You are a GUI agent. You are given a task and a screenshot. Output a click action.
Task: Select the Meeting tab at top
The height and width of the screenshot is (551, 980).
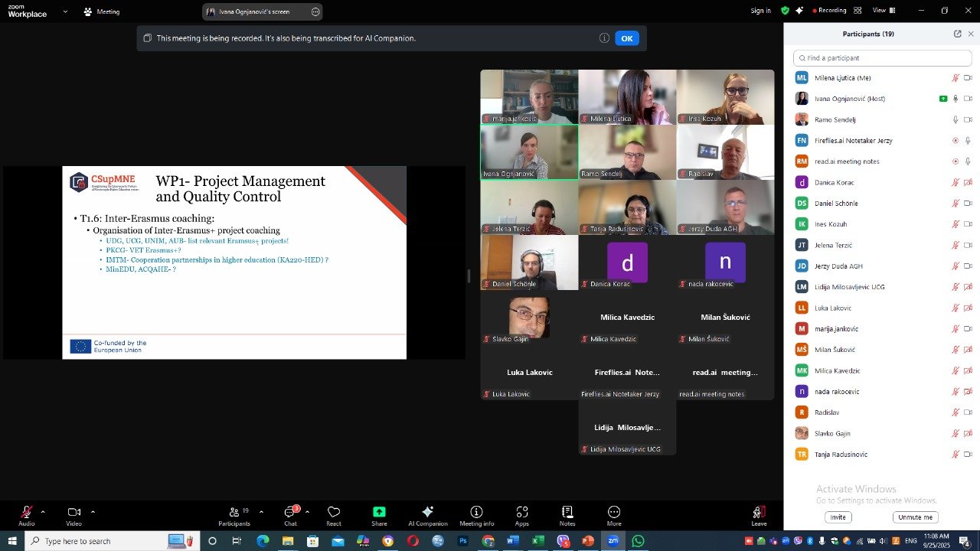pos(102,11)
